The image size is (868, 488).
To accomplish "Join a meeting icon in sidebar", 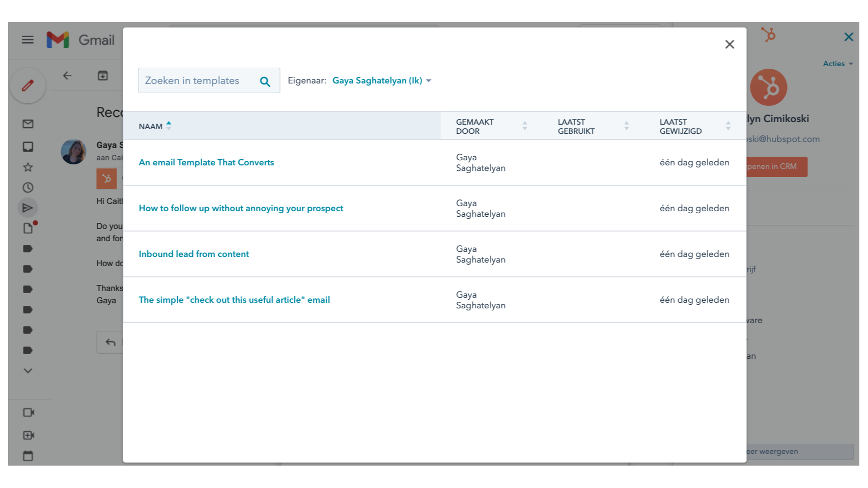I will point(29,435).
